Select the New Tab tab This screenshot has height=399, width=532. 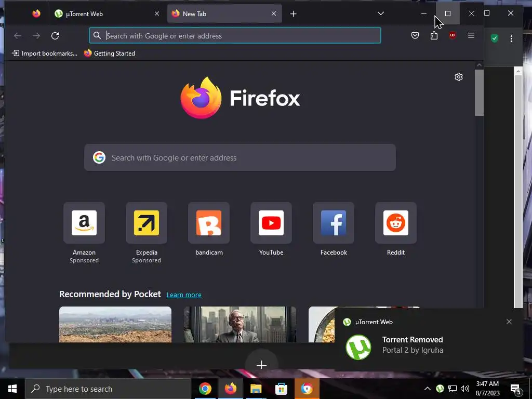(224, 14)
